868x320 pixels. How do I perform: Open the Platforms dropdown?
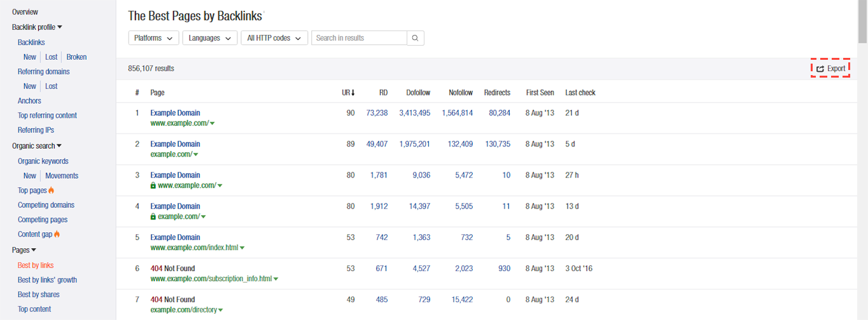[153, 38]
